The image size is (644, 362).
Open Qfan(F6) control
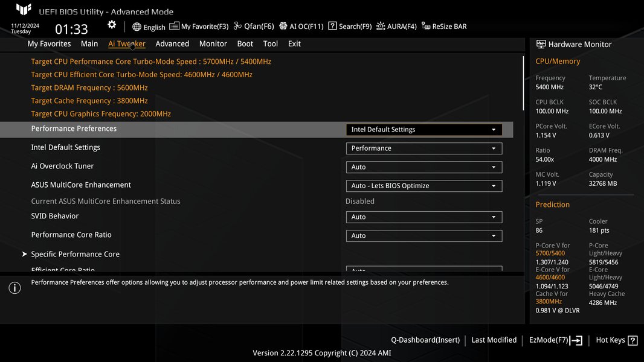click(259, 26)
